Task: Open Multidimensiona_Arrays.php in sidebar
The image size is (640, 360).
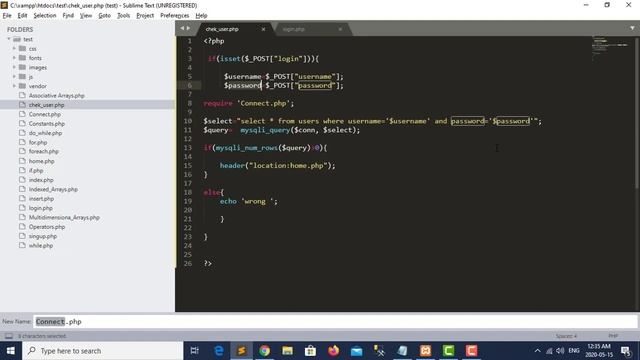Action: (64, 218)
